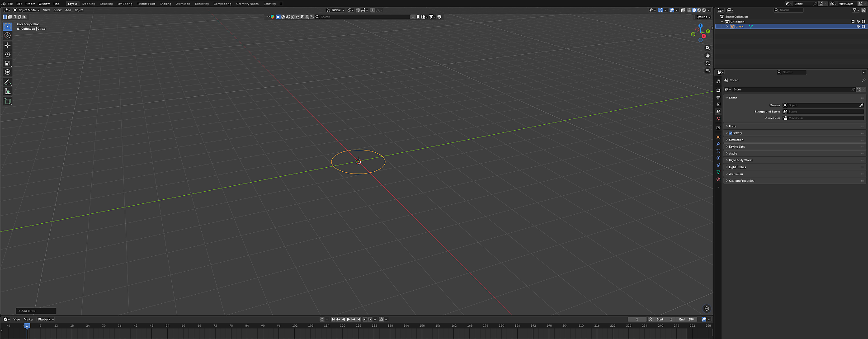This screenshot has width=868, height=339.
Task: Open the Material properties tab
Action: 718,179
